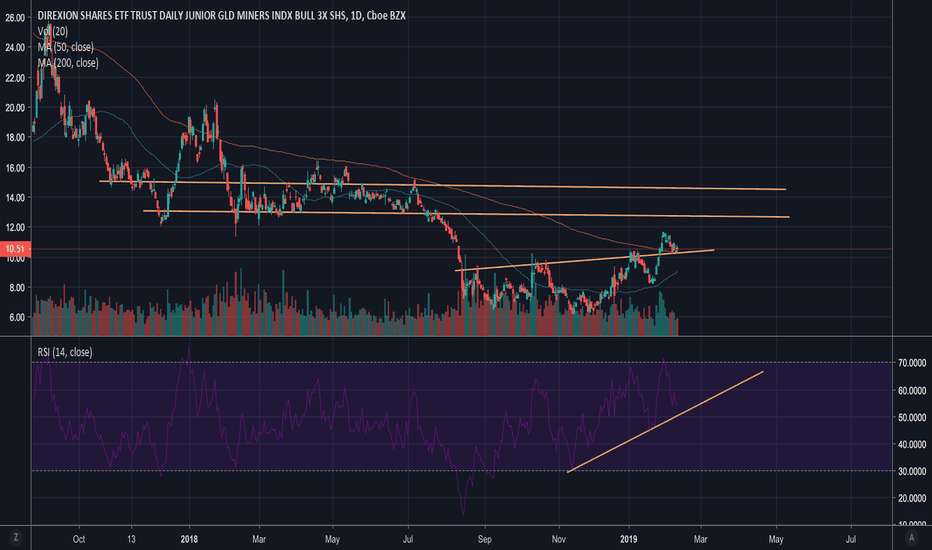This screenshot has height=550, width=932.
Task: Click the Jul label at far right of time axis
Action: [851, 539]
